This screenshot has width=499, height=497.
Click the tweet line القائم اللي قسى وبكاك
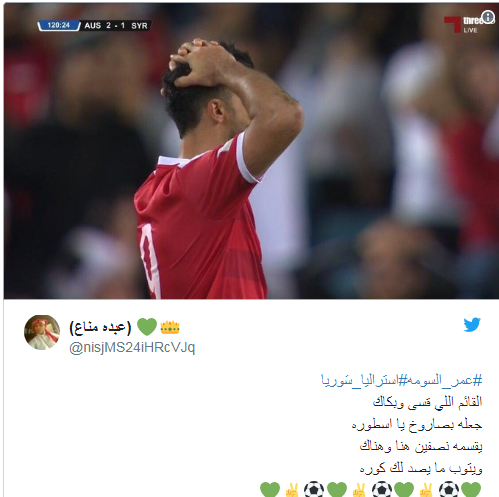click(427, 402)
